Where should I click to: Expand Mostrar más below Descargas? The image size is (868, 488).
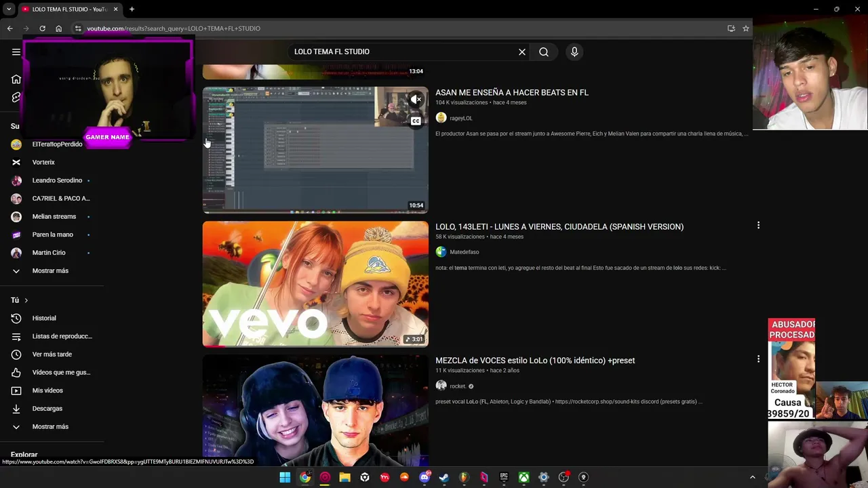click(51, 426)
